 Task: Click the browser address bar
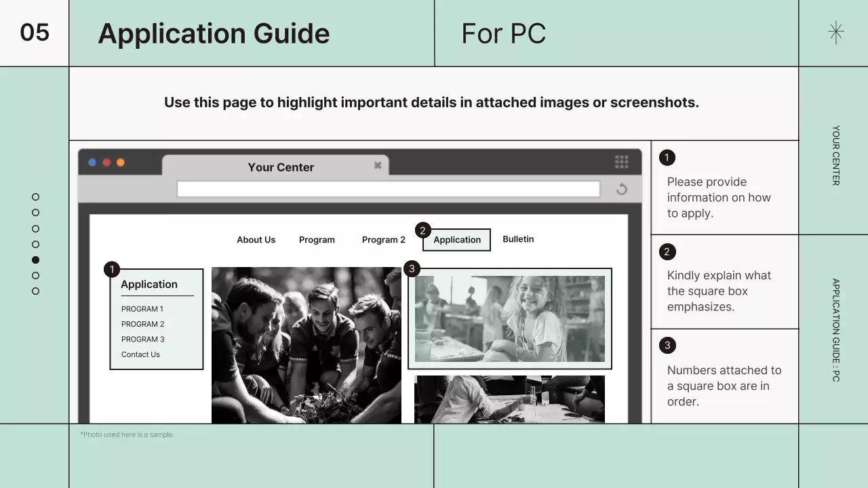(388, 189)
